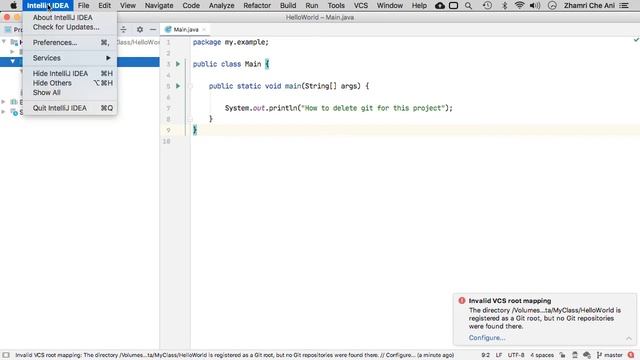Run main method from gutter arrow

click(x=178, y=86)
